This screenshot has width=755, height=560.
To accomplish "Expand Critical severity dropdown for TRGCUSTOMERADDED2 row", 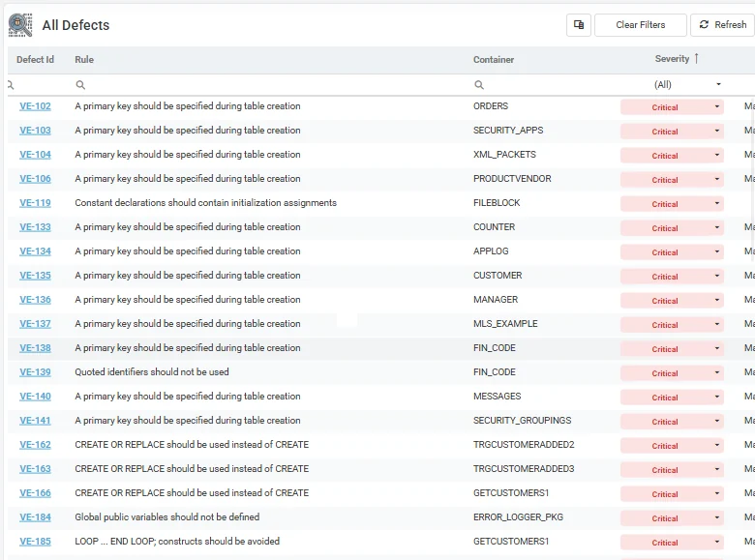I will pos(717,445).
